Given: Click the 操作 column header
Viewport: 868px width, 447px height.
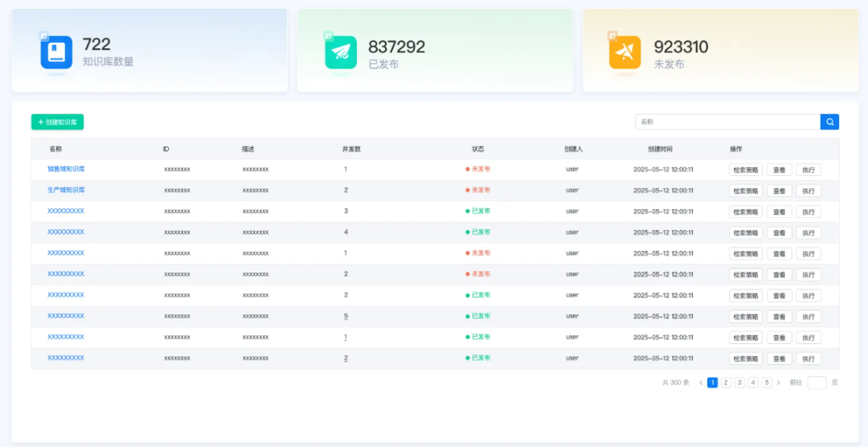Looking at the screenshot, I should (x=735, y=150).
